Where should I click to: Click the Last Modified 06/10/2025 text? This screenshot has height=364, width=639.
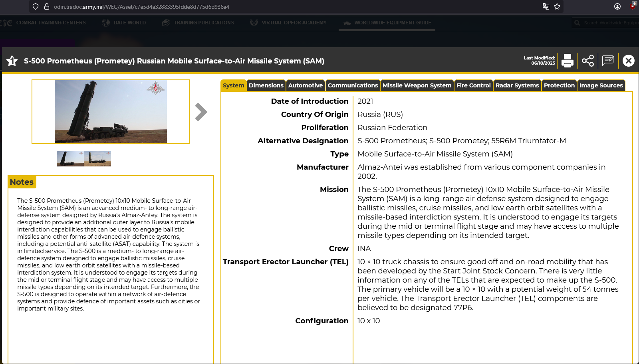tap(539, 61)
